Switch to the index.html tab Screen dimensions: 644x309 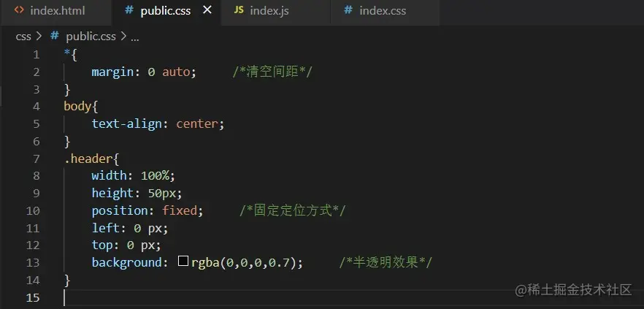[57, 11]
